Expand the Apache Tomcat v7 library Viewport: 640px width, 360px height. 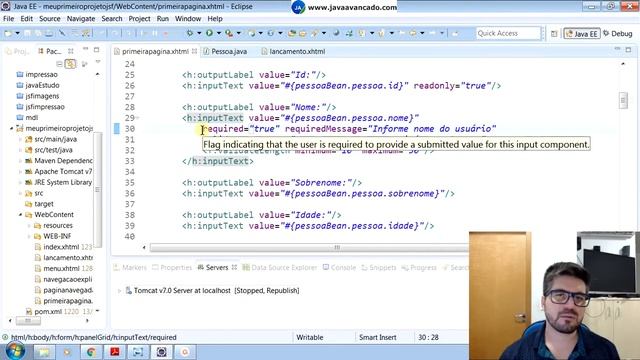pyautogui.click(x=20, y=171)
